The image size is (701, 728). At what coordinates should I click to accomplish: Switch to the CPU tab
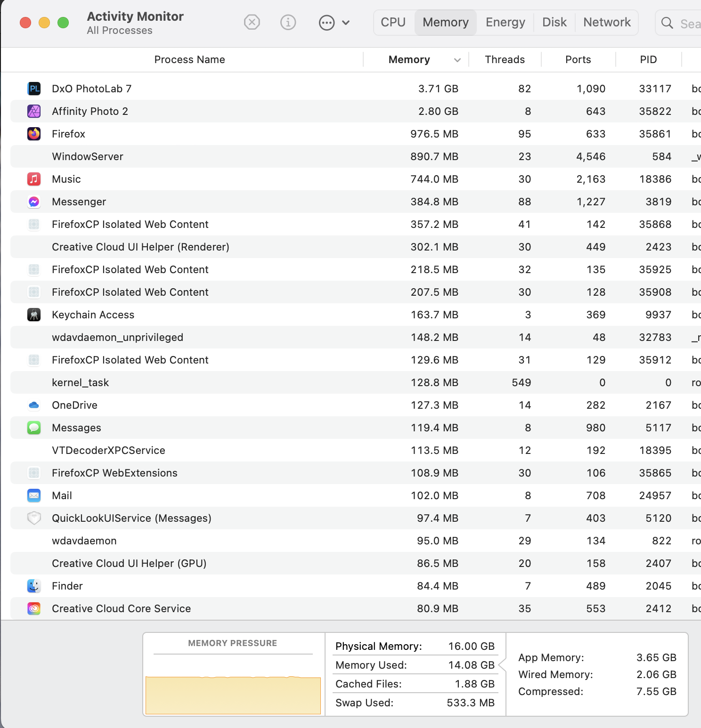[393, 23]
